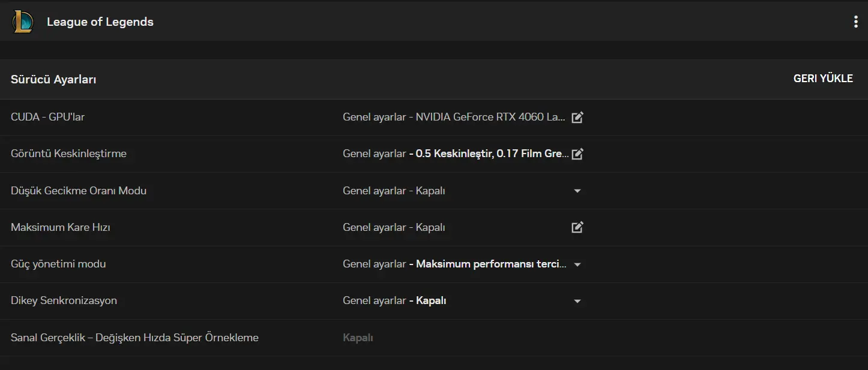Open the three-dot more options menu
The height and width of the screenshot is (370, 868).
(855, 22)
